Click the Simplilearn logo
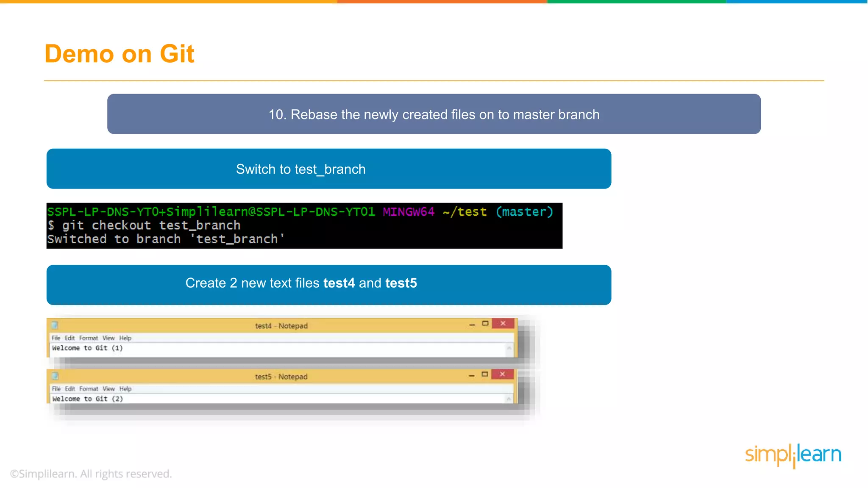868x488 pixels. tap(793, 455)
